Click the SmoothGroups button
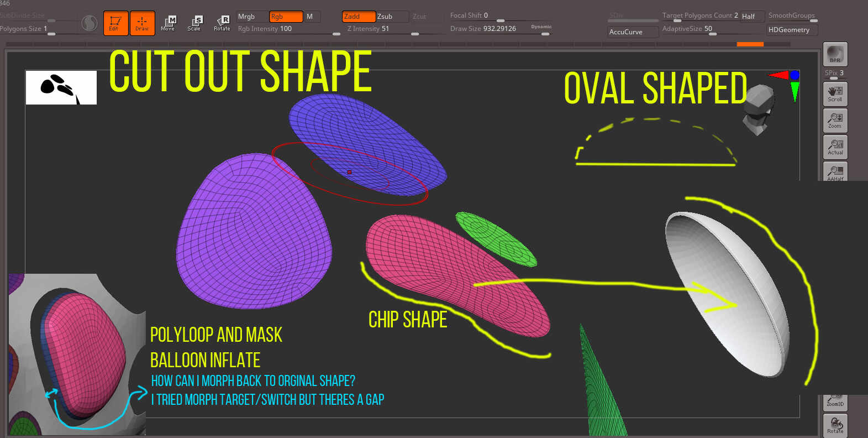 point(792,16)
